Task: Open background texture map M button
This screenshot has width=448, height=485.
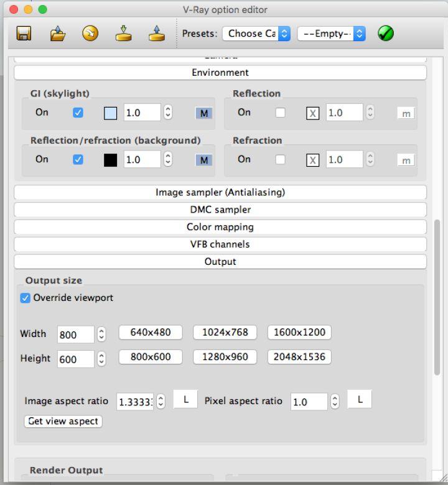Action: [203, 160]
